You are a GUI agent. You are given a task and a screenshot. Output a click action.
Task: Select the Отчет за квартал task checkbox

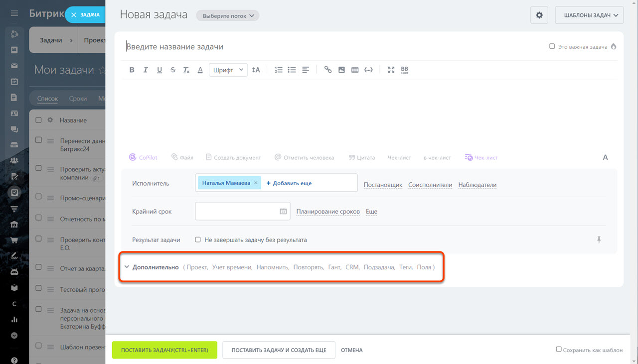point(38,268)
